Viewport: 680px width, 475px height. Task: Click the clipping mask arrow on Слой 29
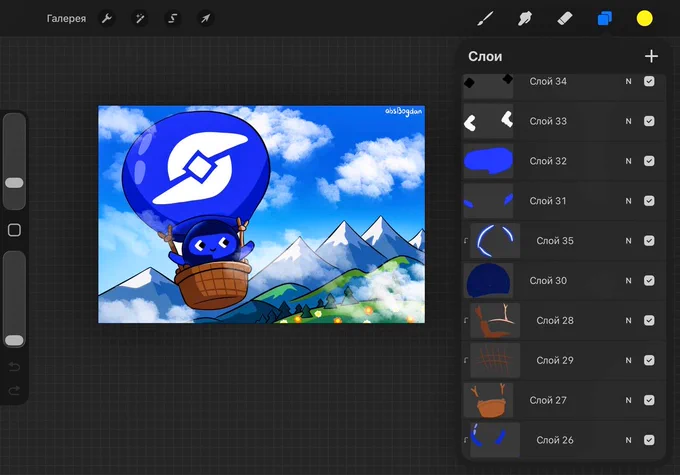[466, 360]
